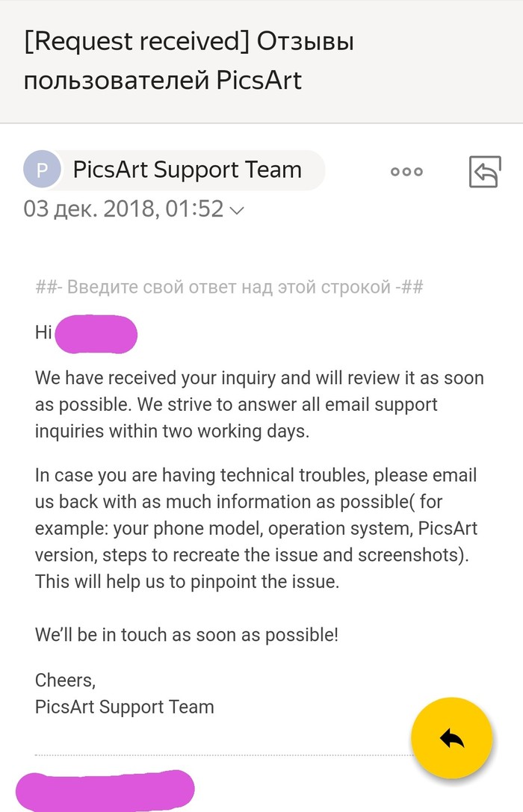Tap the word PicsArt in the subject header
Screen dimensions: 523x812
pos(259,80)
